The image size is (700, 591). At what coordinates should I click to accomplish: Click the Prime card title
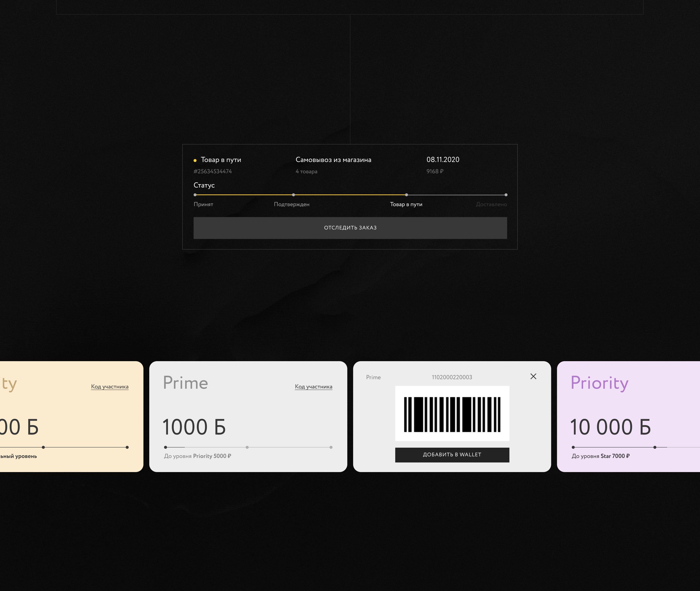(x=185, y=383)
